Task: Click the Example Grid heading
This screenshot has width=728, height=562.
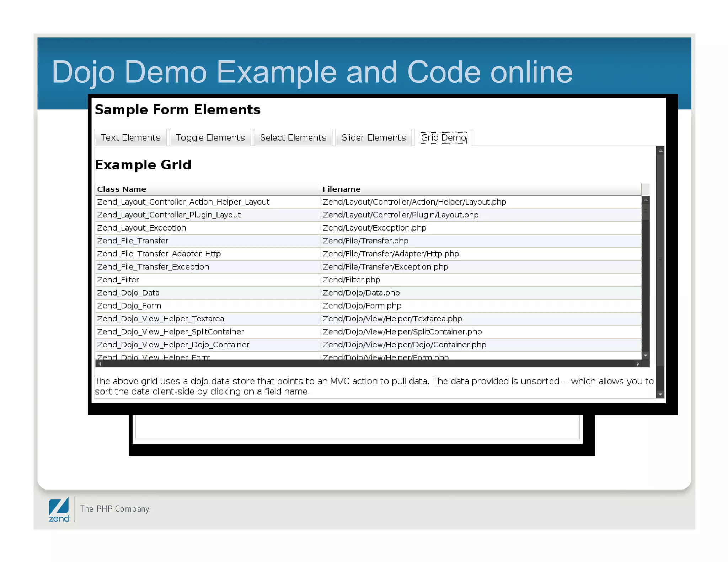Action: (143, 165)
